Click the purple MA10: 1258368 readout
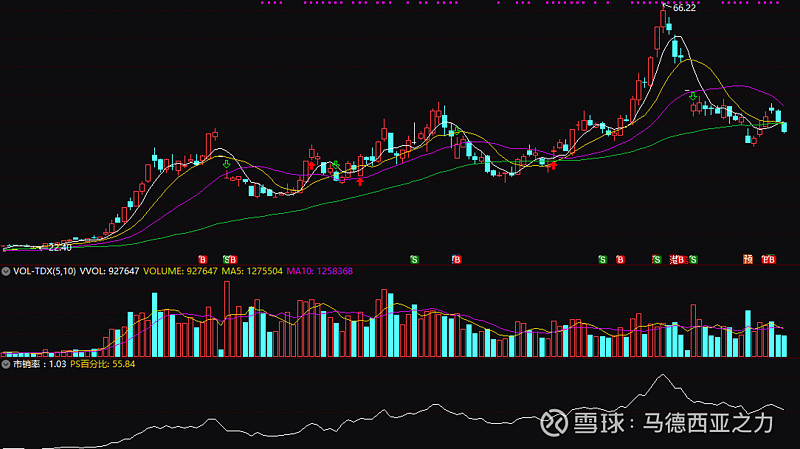Image resolution: width=800 pixels, height=449 pixels. (319, 271)
